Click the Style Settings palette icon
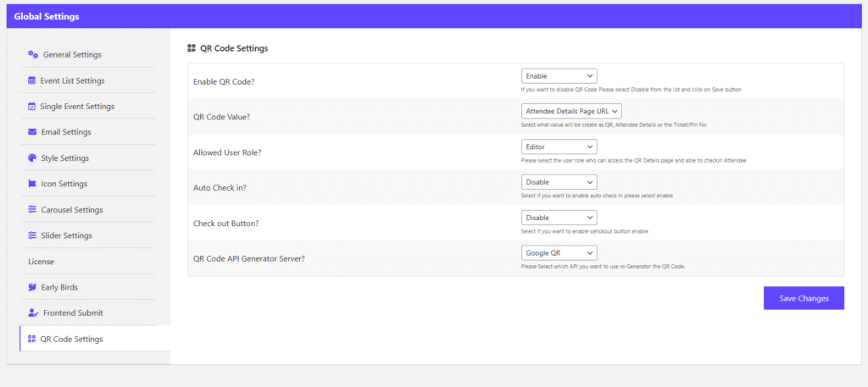The image size is (868, 387). [32, 158]
